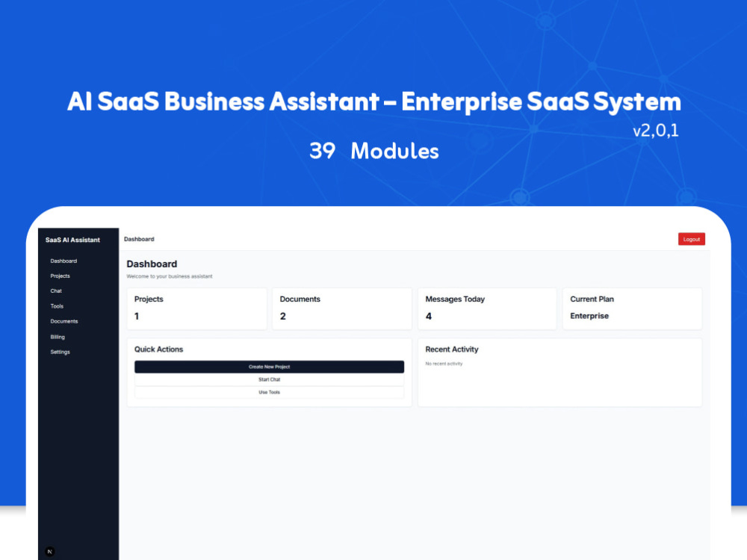Click 'Welcome to your business assistant' subtitle
Viewport: 747px width, 560px height.
pos(170,276)
